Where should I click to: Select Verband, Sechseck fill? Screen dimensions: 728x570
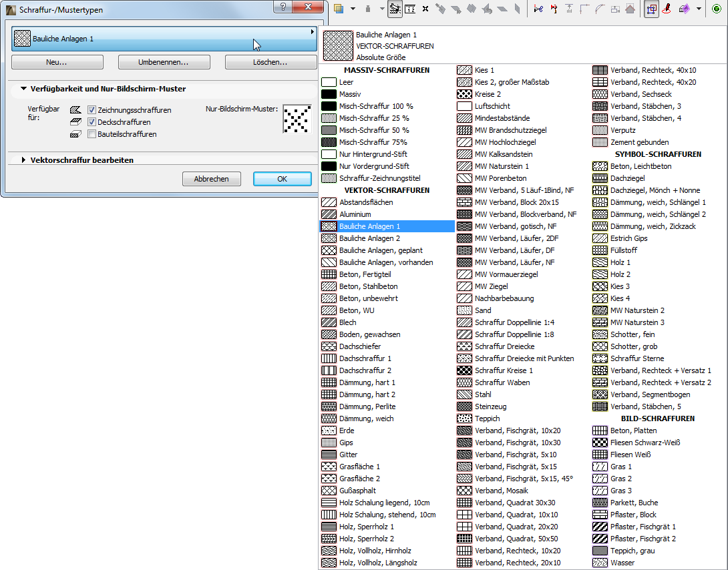coord(658,94)
